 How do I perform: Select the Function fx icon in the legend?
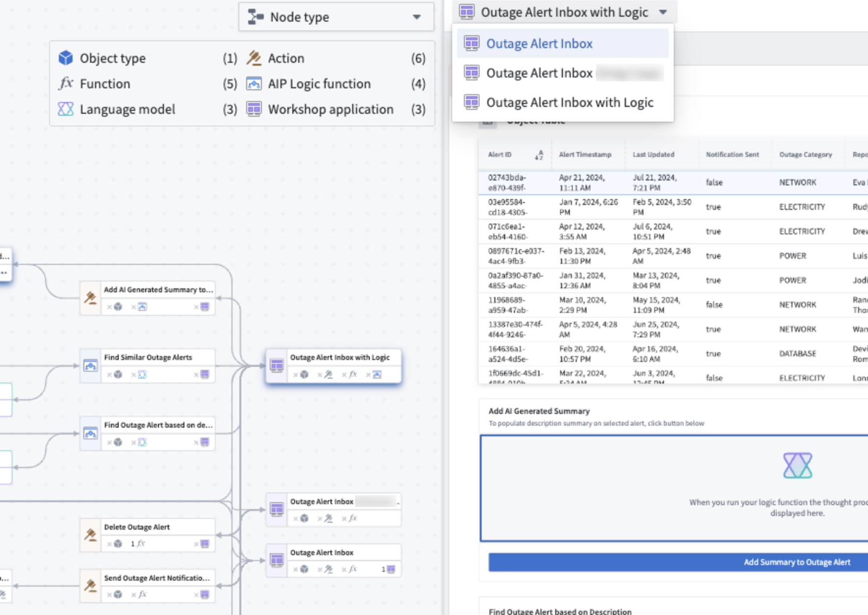pos(66,83)
